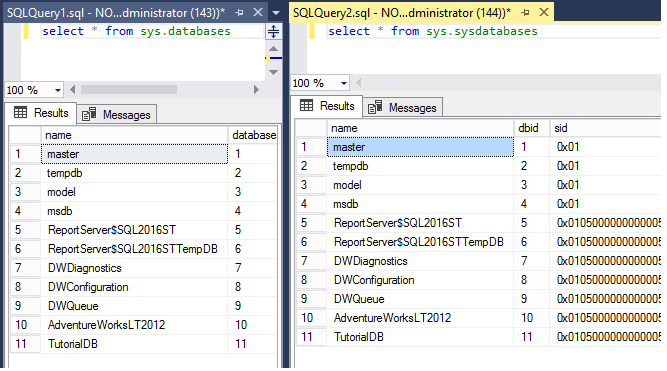Select the tempdb cell in right results
The image size is (667, 371).
click(x=420, y=166)
